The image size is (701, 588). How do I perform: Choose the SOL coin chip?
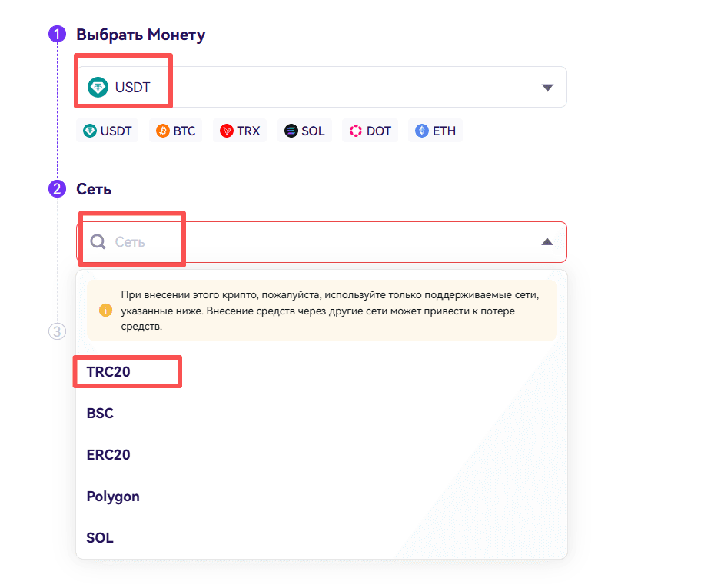pos(304,131)
